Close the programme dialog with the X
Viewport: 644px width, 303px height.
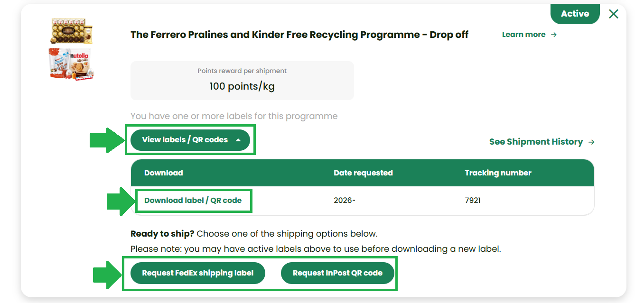pyautogui.click(x=614, y=14)
